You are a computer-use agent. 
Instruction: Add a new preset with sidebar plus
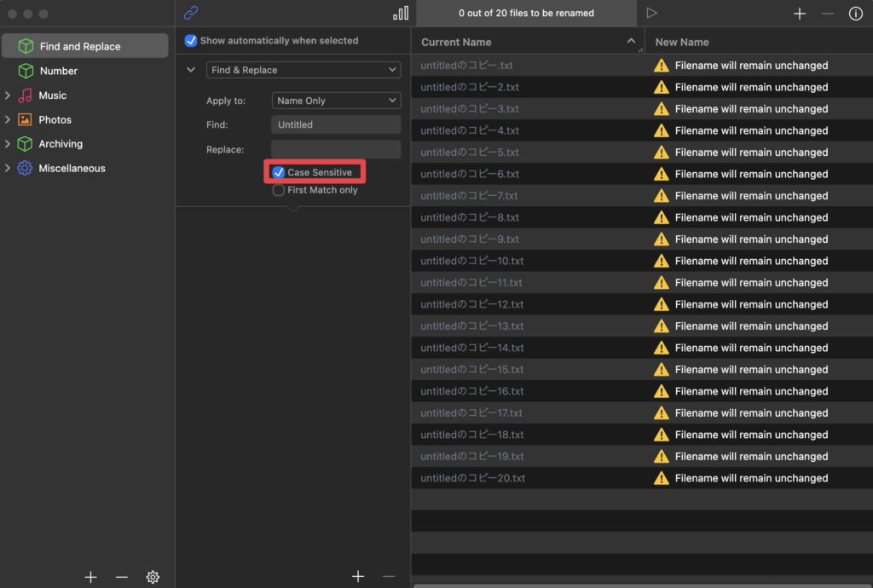pos(91,577)
